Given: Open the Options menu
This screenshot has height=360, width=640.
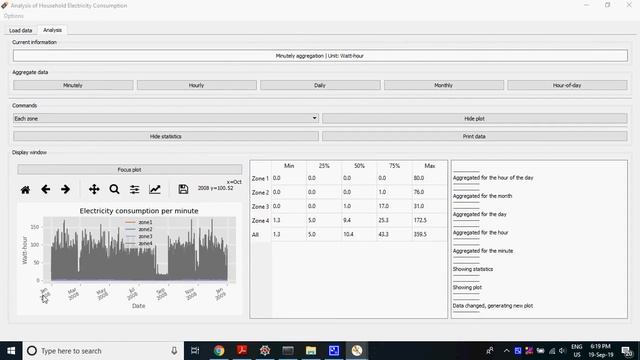Looking at the screenshot, I should (x=13, y=16).
